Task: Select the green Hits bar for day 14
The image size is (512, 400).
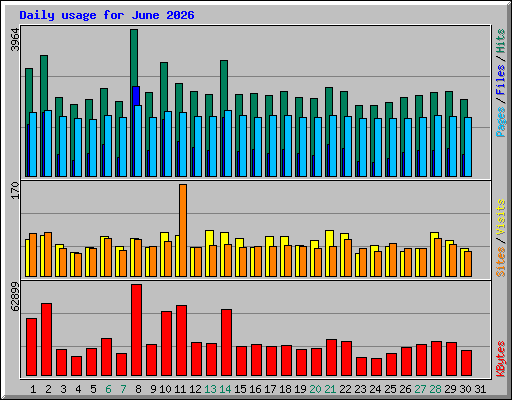Action: 224,85
